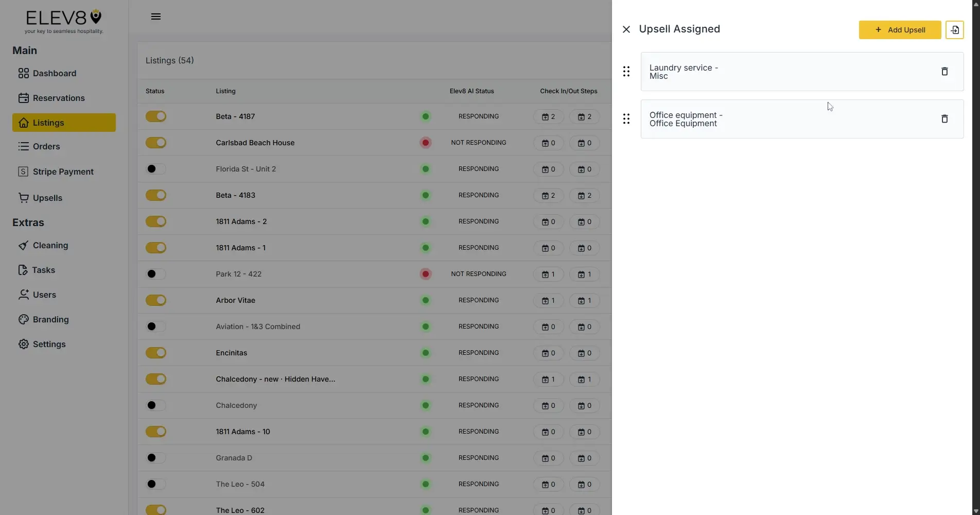Click the Users sidebar icon

click(x=23, y=295)
